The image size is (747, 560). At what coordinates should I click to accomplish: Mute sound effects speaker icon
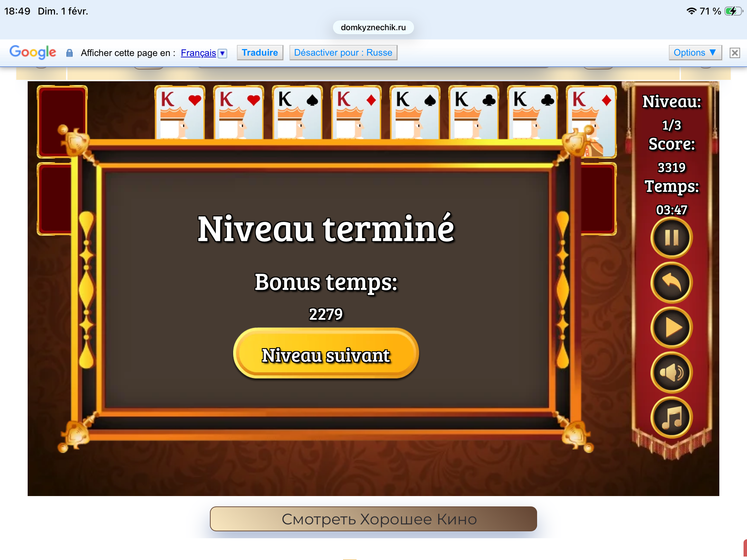point(671,373)
